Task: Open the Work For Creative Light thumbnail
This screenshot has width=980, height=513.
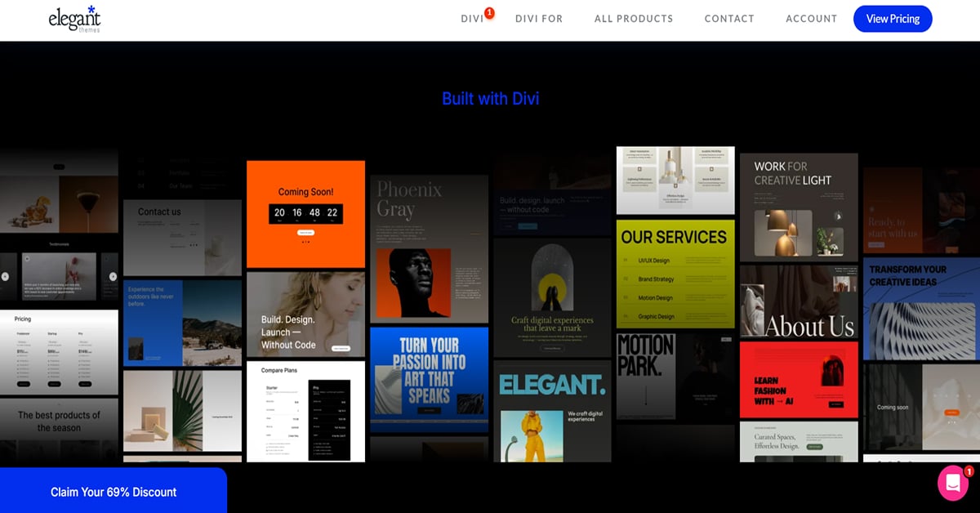Action: click(x=799, y=207)
